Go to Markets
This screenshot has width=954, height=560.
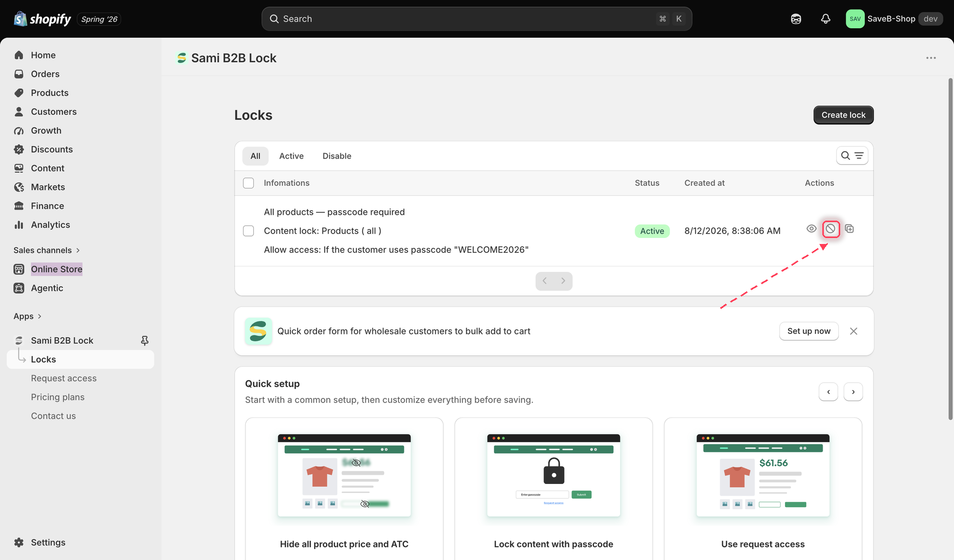48,187
